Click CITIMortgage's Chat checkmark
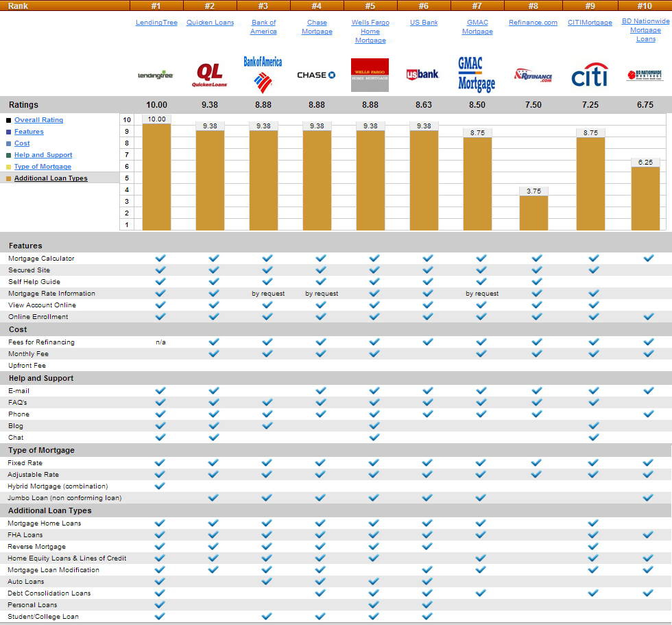The height and width of the screenshot is (625, 672). click(x=594, y=437)
